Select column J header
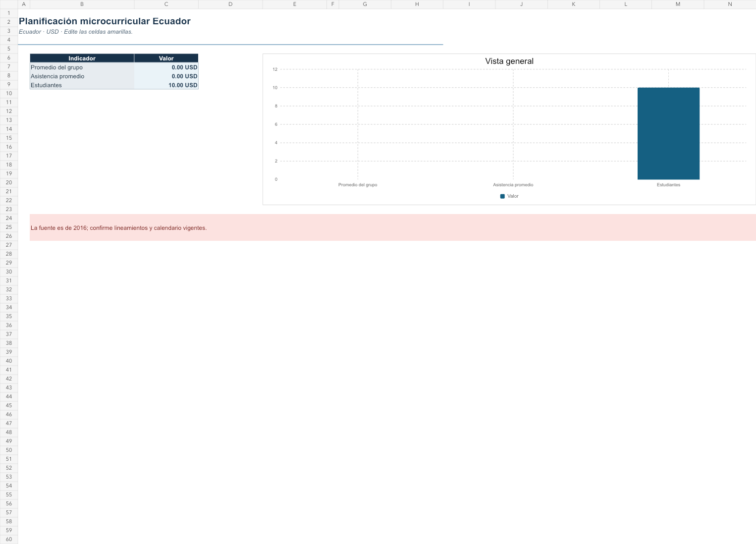 (x=521, y=4)
